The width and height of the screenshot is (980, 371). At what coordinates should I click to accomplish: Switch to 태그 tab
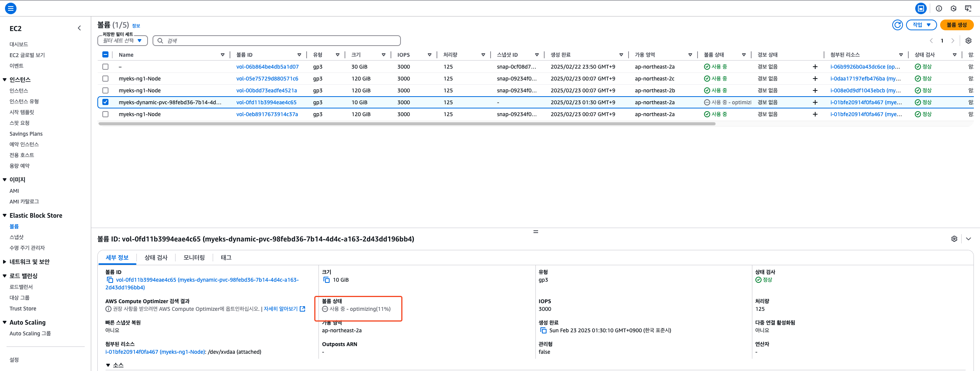click(x=226, y=258)
